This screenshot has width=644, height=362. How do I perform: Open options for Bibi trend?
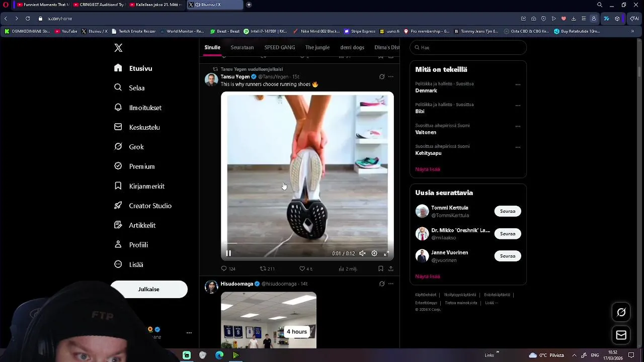click(x=518, y=106)
